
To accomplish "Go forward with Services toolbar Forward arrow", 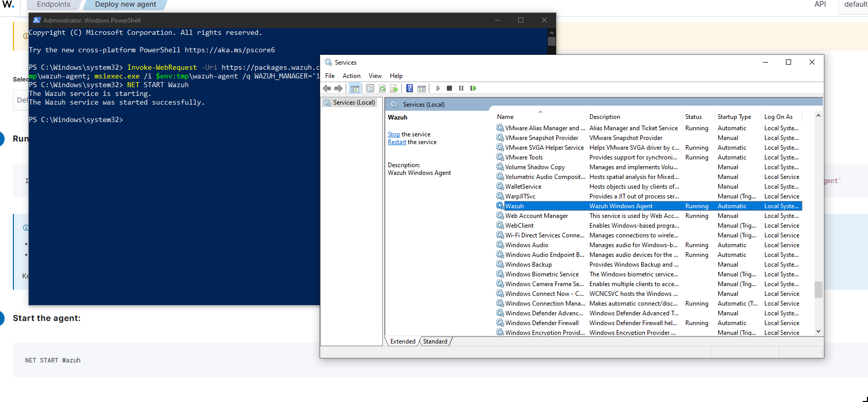I will pos(338,88).
